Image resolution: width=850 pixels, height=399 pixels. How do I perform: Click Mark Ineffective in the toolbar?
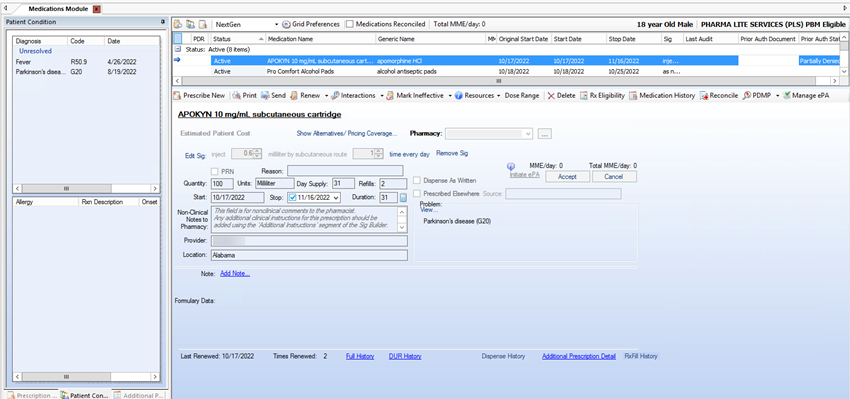coord(415,95)
